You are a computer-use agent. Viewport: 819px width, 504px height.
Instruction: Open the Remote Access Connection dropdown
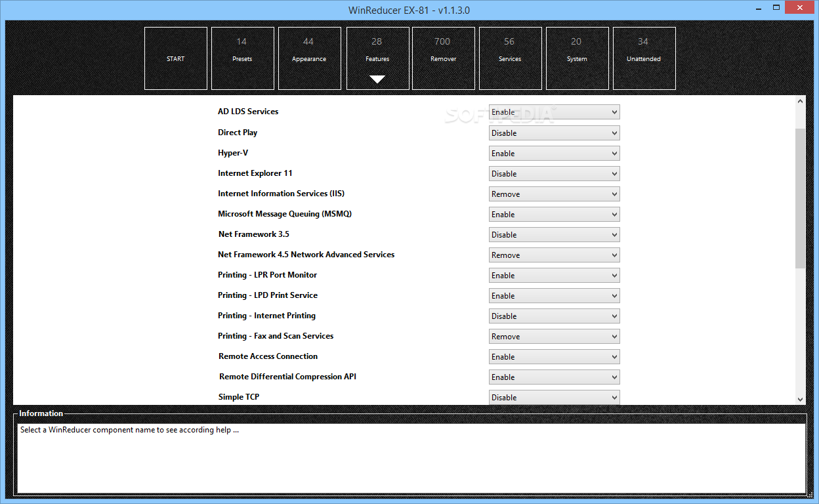point(555,357)
